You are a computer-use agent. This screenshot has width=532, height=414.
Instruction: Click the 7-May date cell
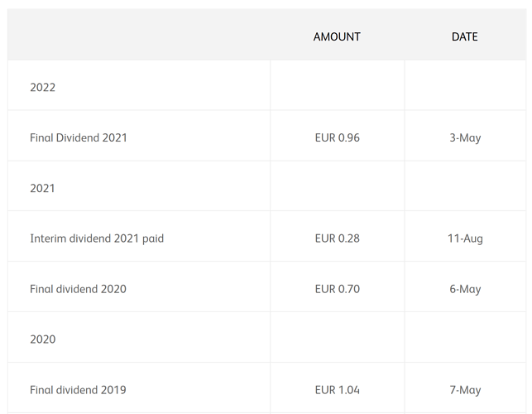(465, 390)
